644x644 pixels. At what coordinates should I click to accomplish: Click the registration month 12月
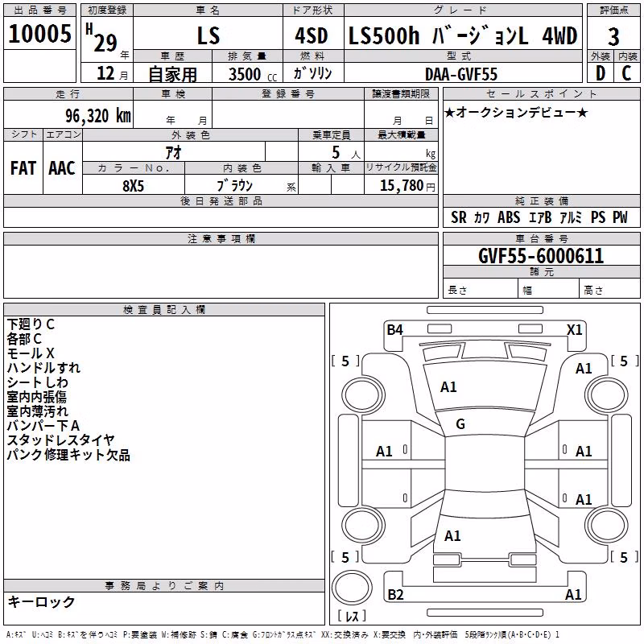[112, 73]
